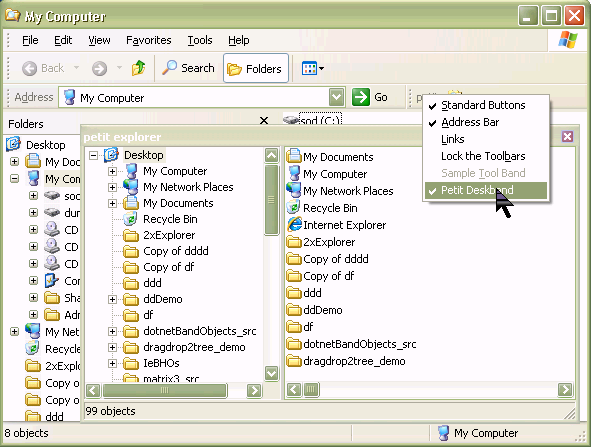Viewport: 591px width, 447px height.
Task: Click the Forward arrow button
Action: 100,69
